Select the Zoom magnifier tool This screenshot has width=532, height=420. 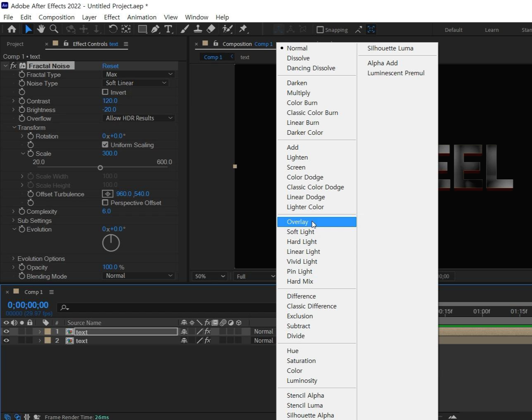pos(54,29)
